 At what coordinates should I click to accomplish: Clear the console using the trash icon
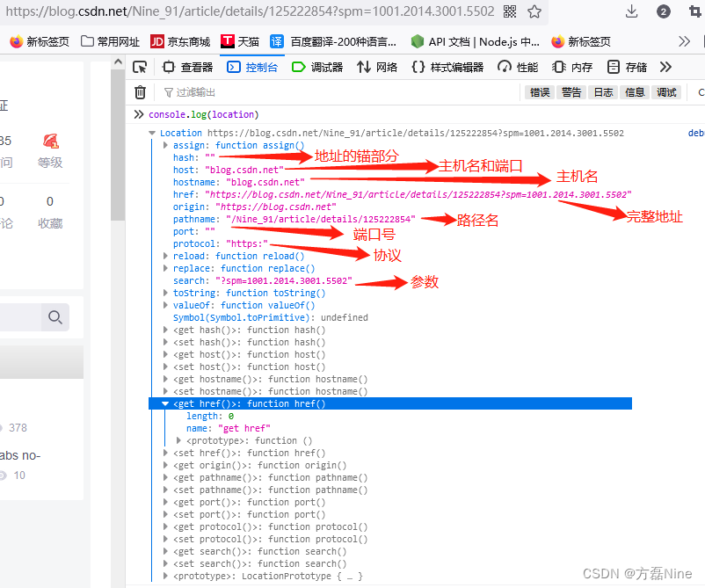(140, 92)
